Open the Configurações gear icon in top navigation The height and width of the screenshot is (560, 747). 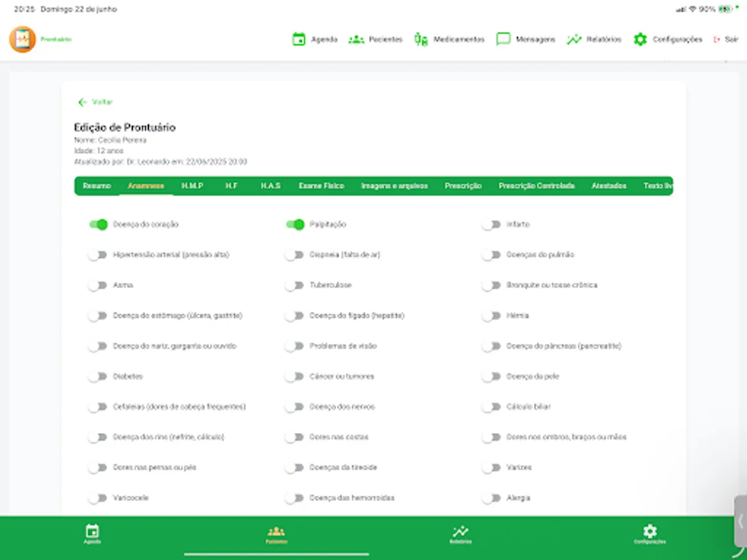pyautogui.click(x=640, y=39)
